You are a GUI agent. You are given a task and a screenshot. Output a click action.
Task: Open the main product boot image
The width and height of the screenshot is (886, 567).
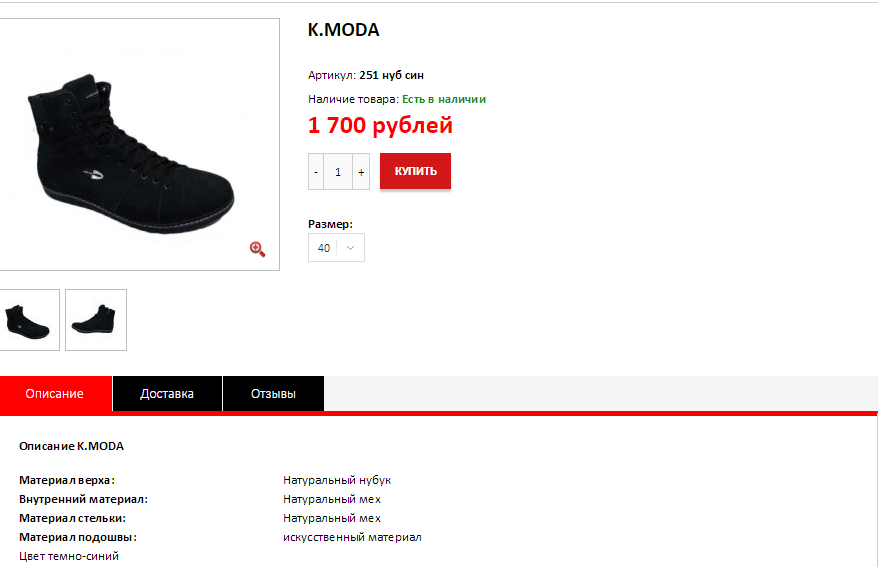(x=139, y=144)
